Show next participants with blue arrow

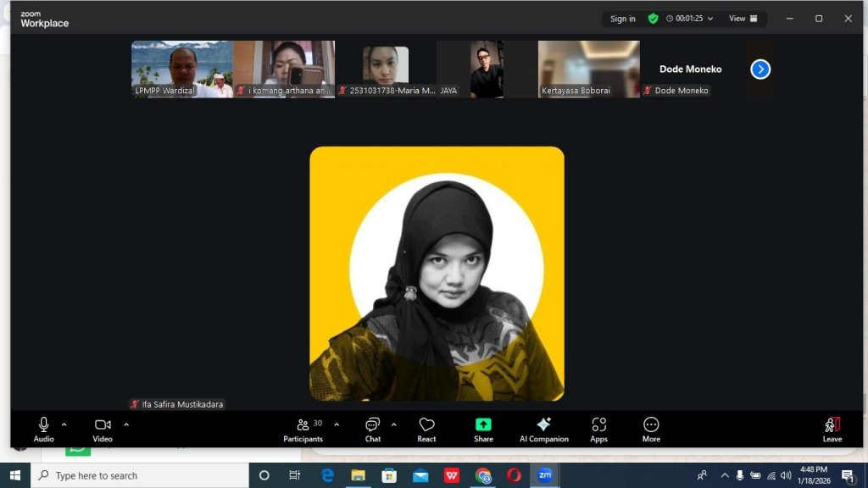pos(760,69)
